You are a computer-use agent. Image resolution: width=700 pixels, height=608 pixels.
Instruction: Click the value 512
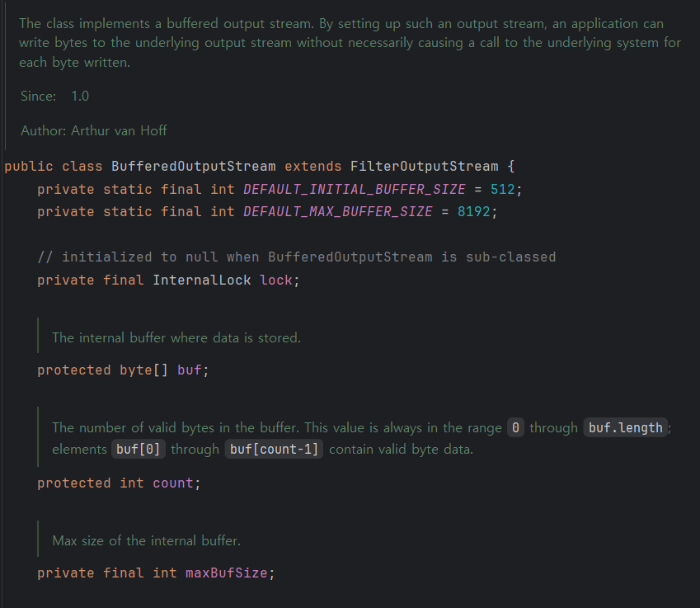[x=502, y=190]
